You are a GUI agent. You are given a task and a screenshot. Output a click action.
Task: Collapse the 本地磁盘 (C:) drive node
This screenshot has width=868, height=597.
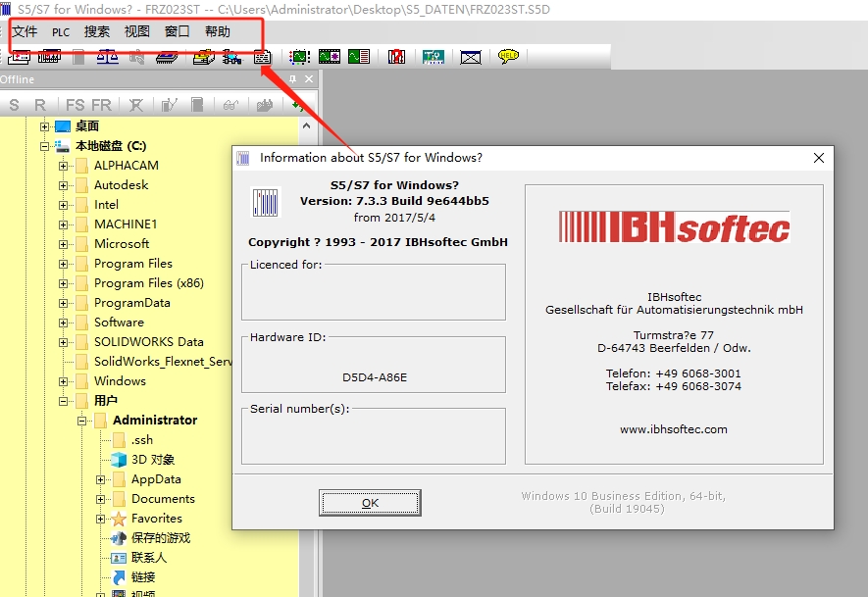coord(44,146)
